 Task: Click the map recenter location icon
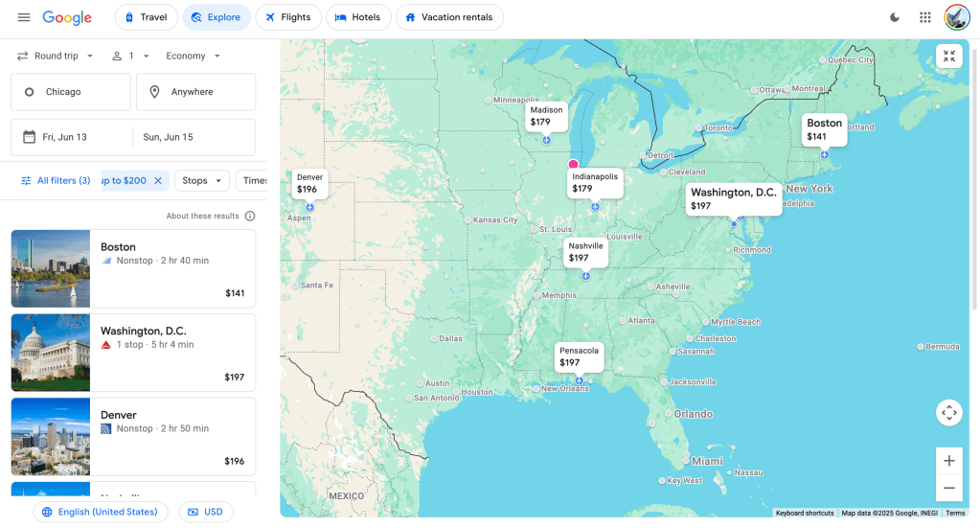(x=948, y=413)
